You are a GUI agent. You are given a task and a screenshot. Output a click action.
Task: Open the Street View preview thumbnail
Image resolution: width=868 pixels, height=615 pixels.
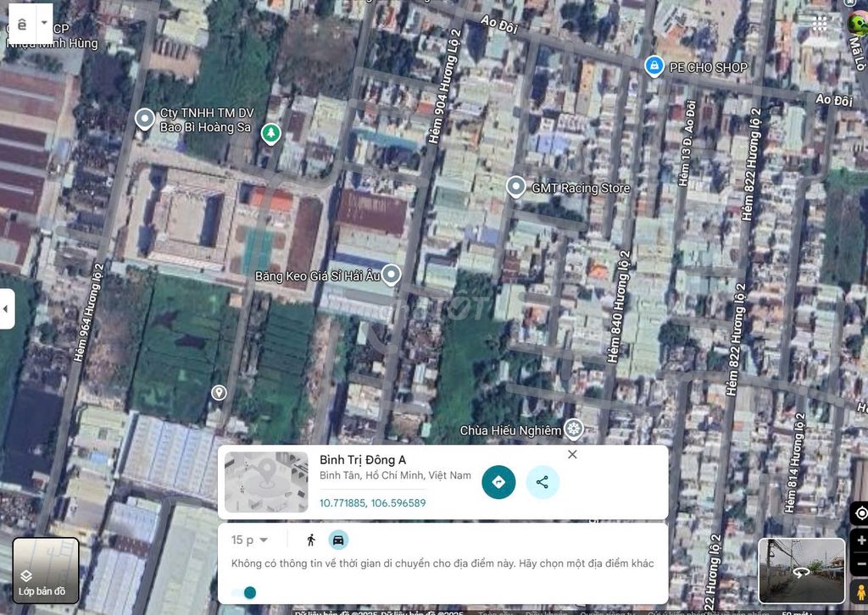tap(801, 570)
